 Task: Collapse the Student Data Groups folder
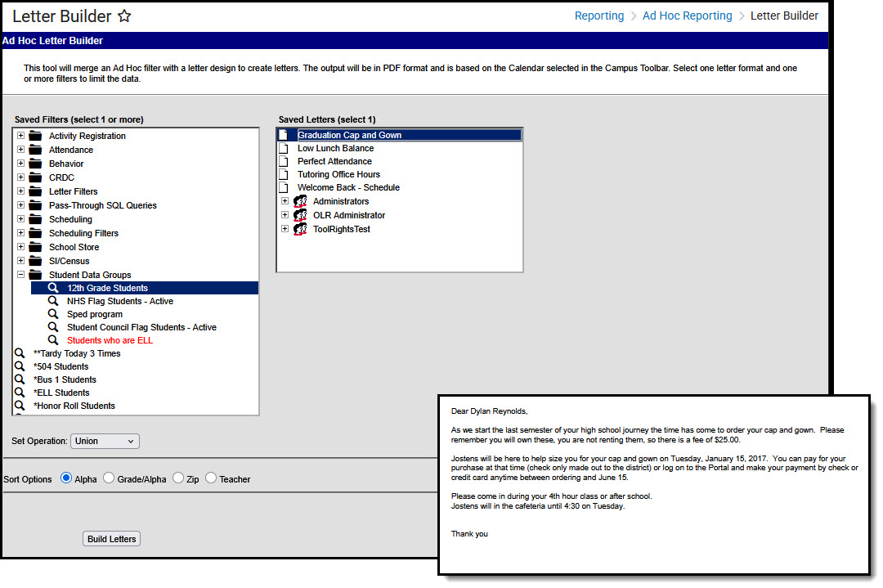tap(20, 274)
